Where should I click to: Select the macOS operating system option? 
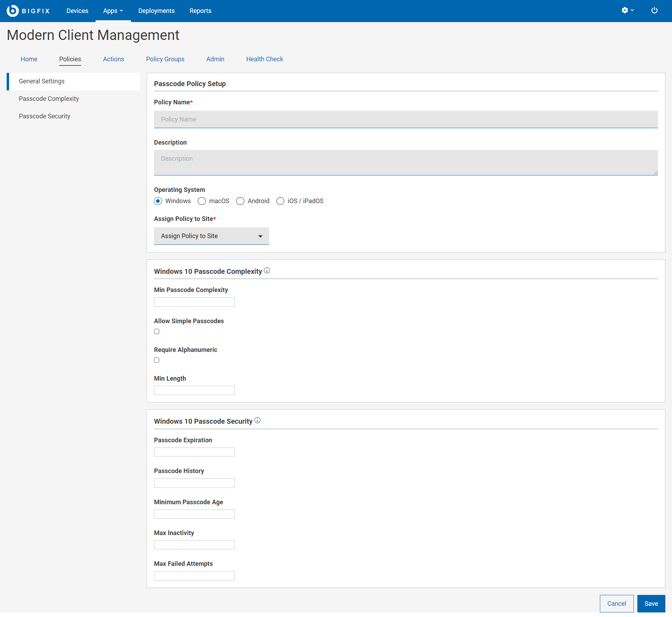(202, 201)
